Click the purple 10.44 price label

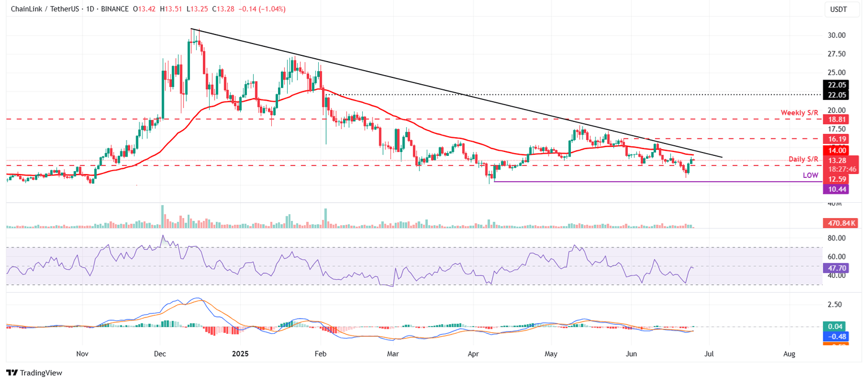[x=837, y=189]
